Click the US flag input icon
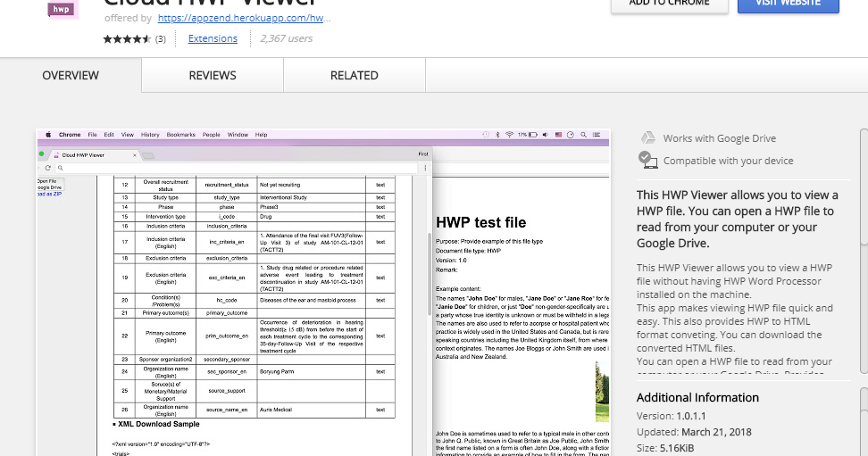The image size is (868, 456). (x=558, y=135)
